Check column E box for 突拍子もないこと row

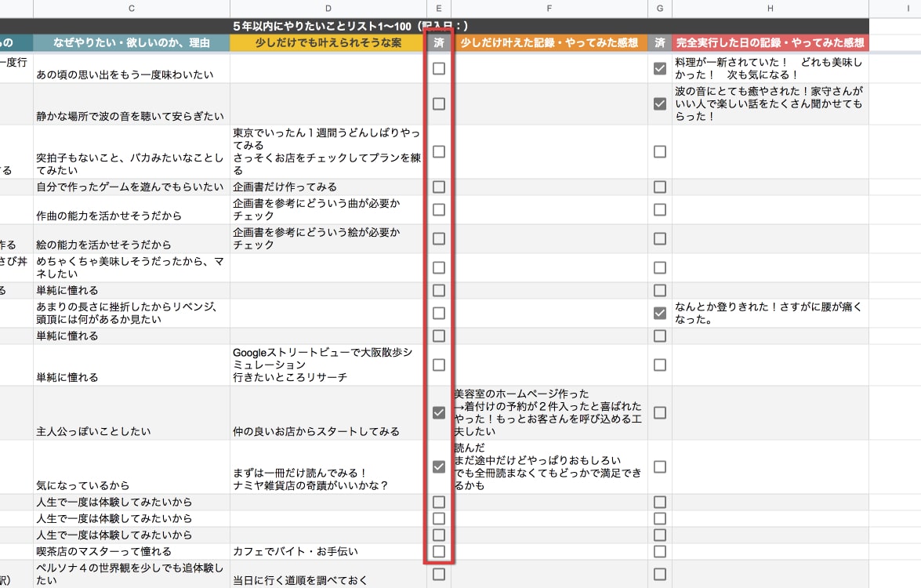click(439, 151)
